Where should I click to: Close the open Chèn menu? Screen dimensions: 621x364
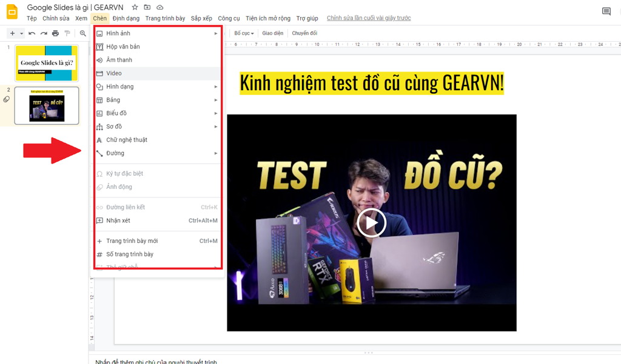pos(100,18)
